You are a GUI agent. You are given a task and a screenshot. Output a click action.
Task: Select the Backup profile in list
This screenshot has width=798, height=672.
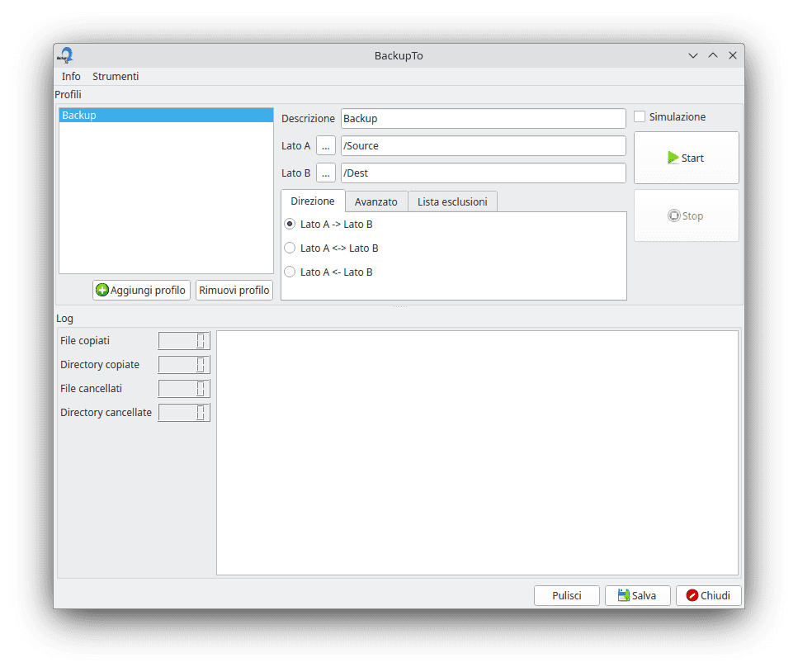pyautogui.click(x=166, y=115)
